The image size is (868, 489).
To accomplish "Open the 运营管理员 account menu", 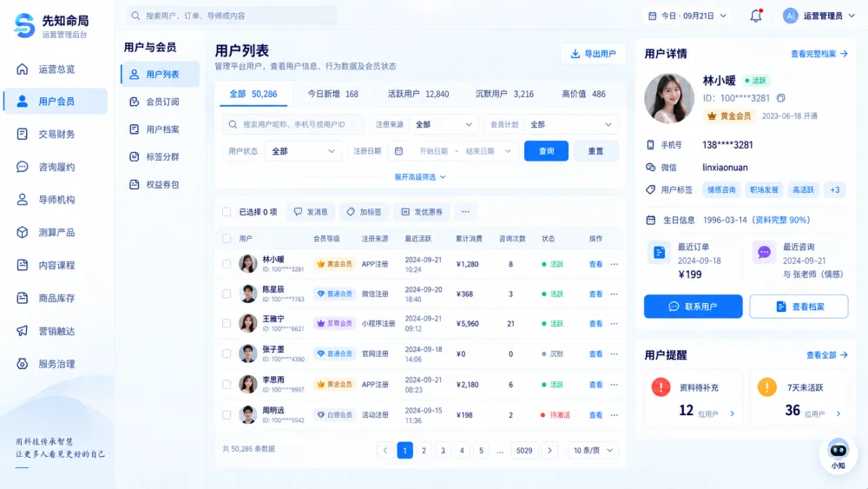I will pos(819,16).
